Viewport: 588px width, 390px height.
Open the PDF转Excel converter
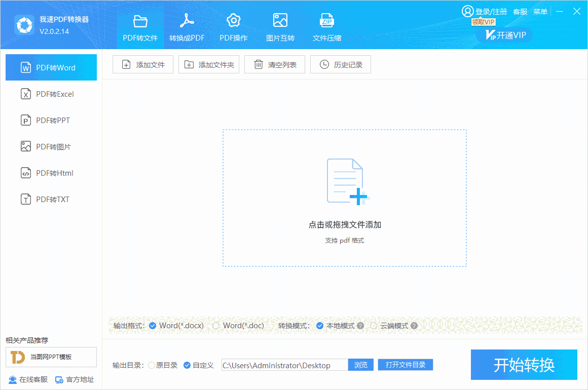[51, 93]
